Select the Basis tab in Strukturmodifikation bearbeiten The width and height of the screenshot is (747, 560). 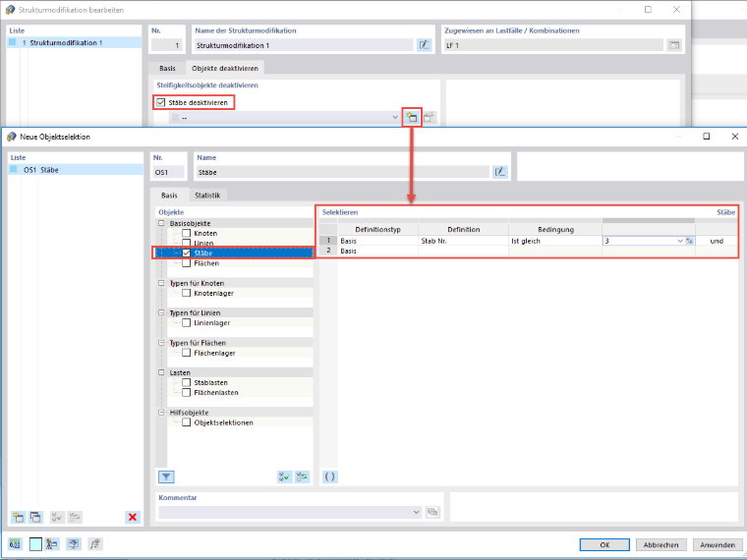tap(167, 68)
